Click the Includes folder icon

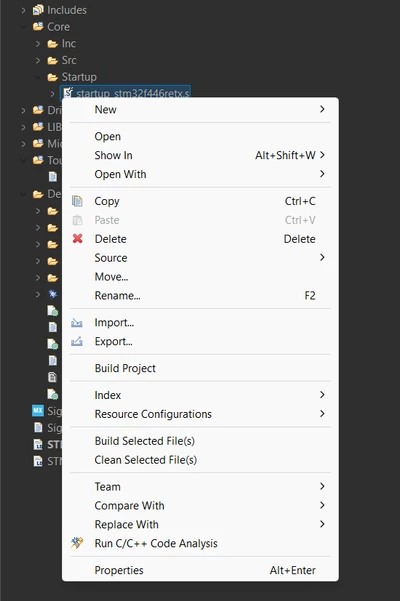38,10
